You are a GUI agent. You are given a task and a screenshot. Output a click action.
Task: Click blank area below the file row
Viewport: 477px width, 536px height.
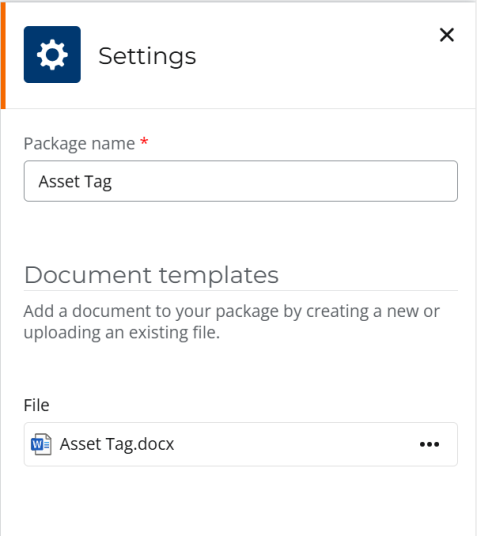click(241, 502)
